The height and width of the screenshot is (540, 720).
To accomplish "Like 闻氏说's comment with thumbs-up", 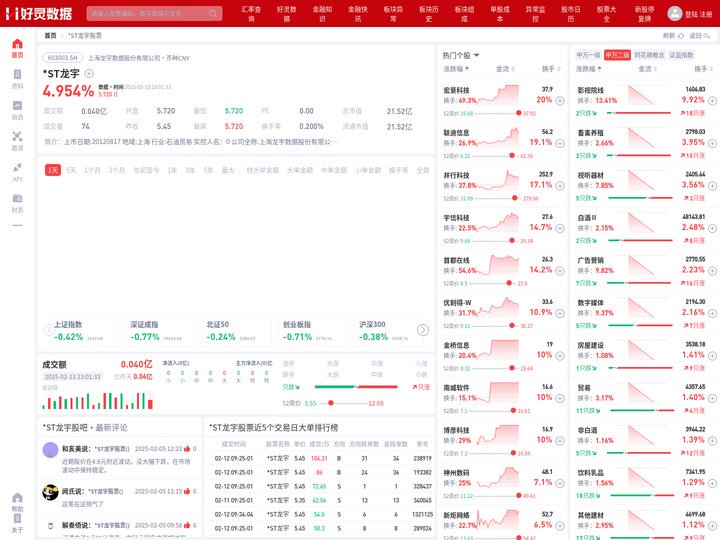I will (x=187, y=491).
